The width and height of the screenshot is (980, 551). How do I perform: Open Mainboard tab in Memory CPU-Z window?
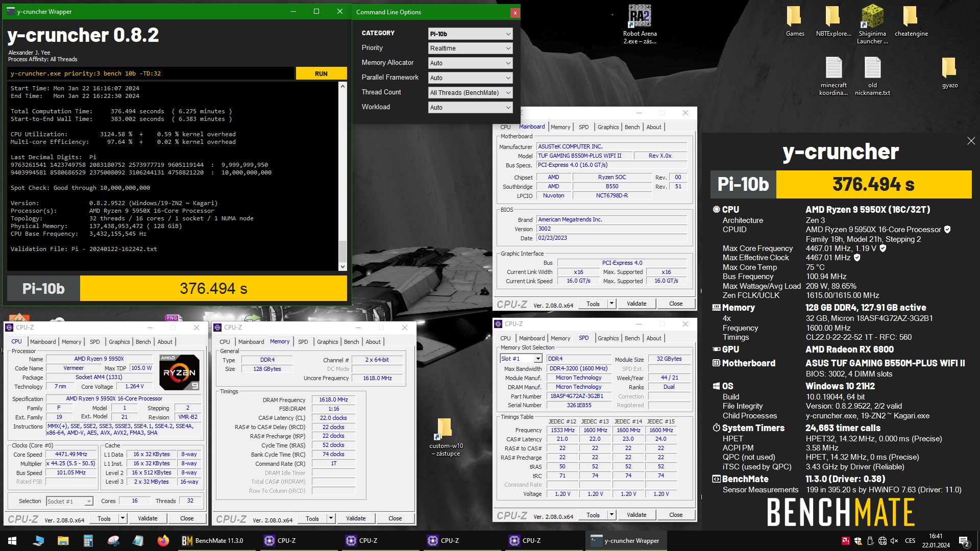[x=251, y=342]
